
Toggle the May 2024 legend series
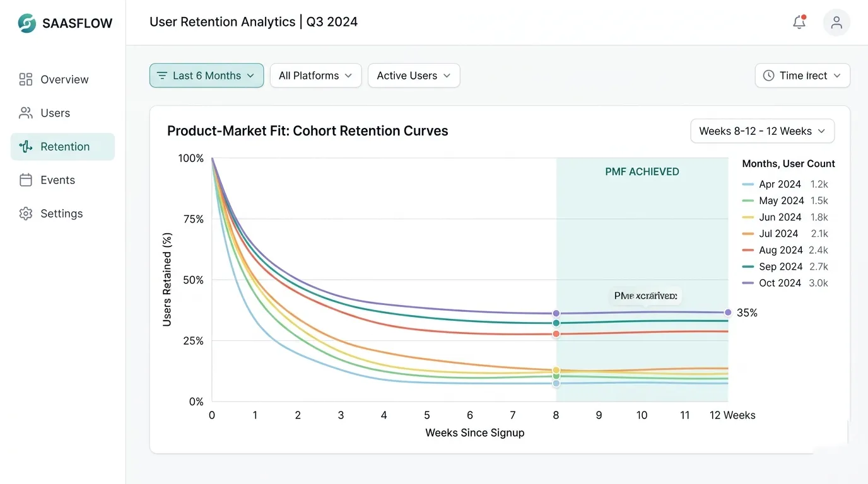coord(785,200)
